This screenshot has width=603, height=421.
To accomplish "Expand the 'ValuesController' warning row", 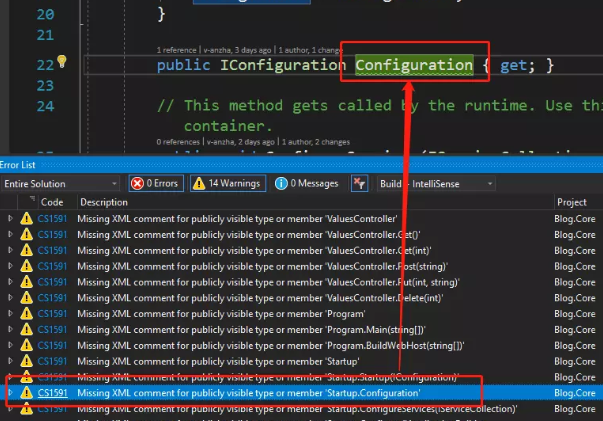I will point(10,218).
